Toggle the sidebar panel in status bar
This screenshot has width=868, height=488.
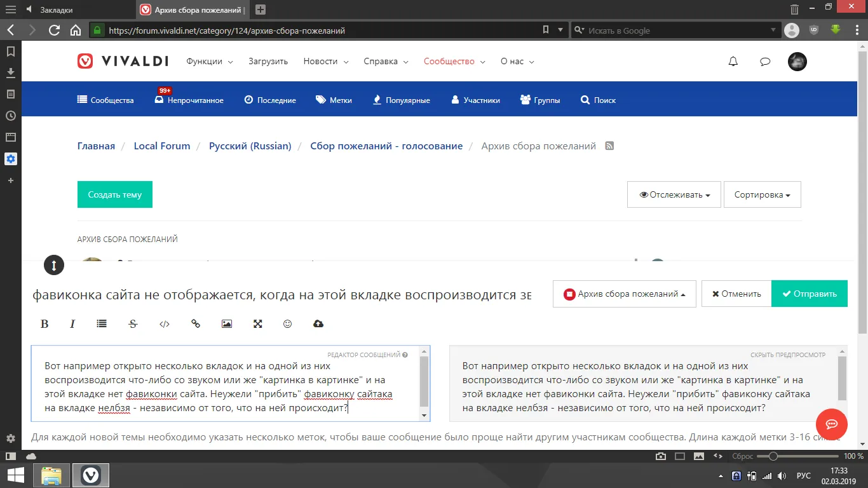pos(10,456)
